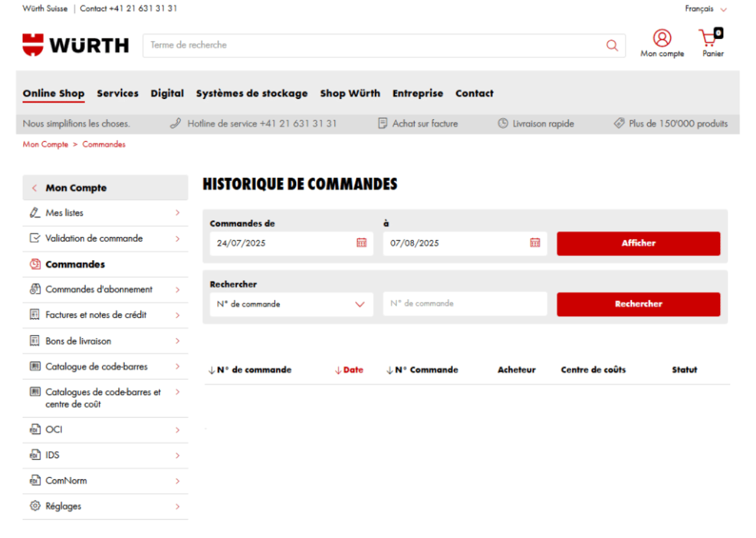Image resolution: width=756 pixels, height=538 pixels.
Task: Expand the ComNorm chevron
Action: (x=178, y=481)
